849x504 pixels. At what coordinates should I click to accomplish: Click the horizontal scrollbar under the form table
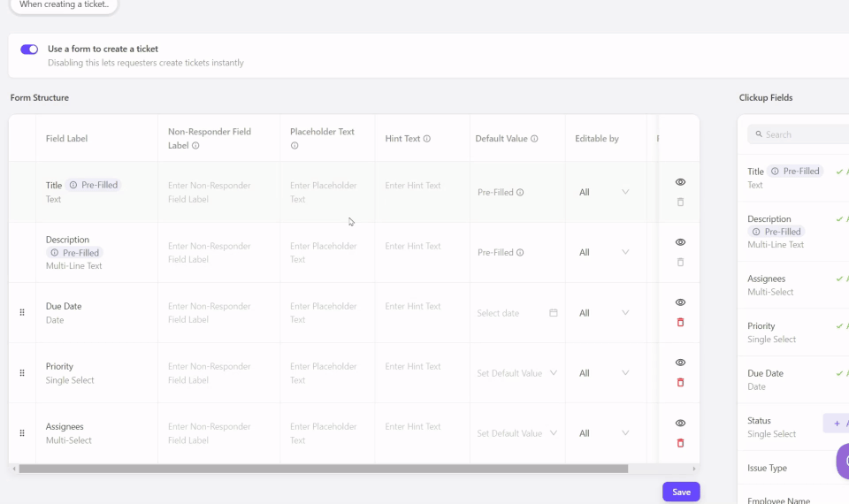[323, 469]
